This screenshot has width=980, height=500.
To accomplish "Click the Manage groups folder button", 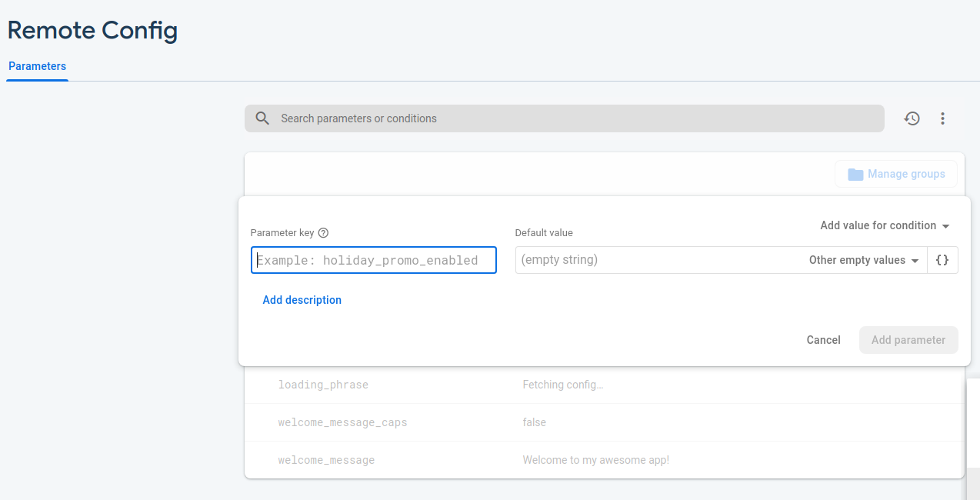I will coord(896,174).
